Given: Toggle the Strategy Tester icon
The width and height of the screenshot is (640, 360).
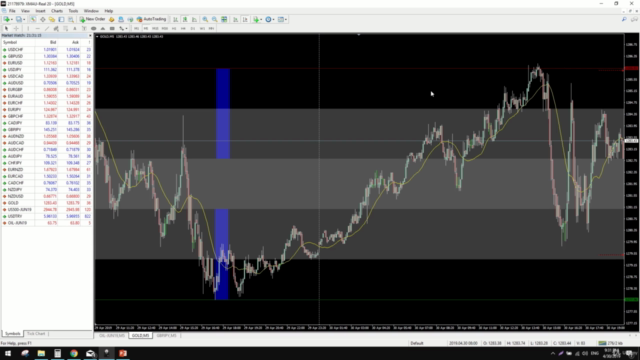Looking at the screenshot, I should click(x=71, y=19).
